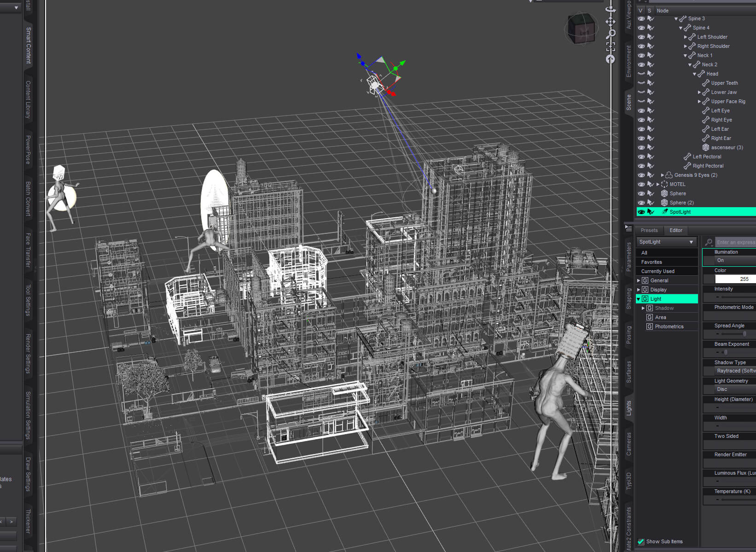Click the view cube in the viewport
Image resolution: width=756 pixels, height=552 pixels.
click(581, 29)
